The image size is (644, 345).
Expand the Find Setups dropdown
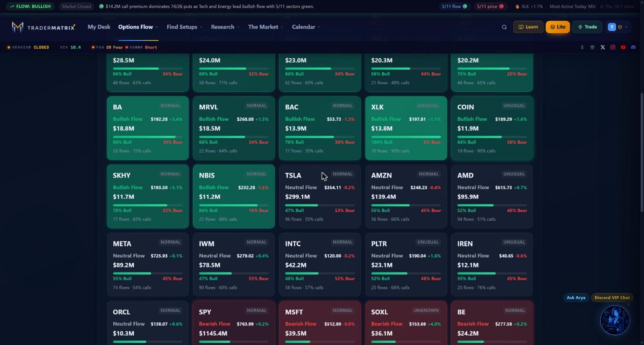(184, 27)
